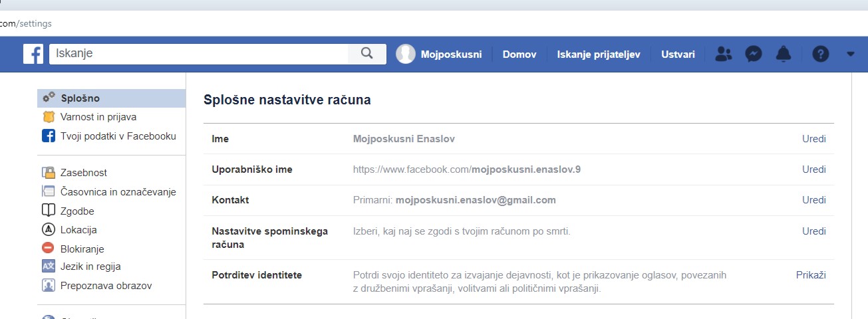Edit the Ime row via Uredi

pos(813,139)
